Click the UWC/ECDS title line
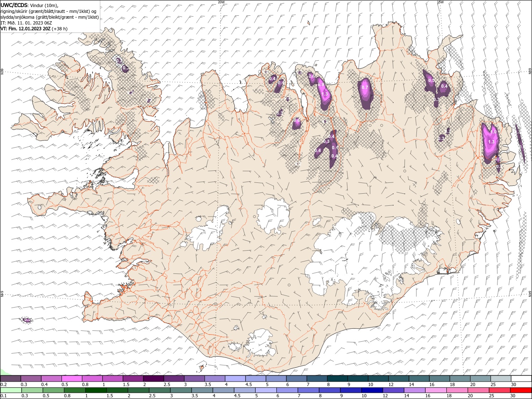Screen dimensions: 532x399 point(30,5)
